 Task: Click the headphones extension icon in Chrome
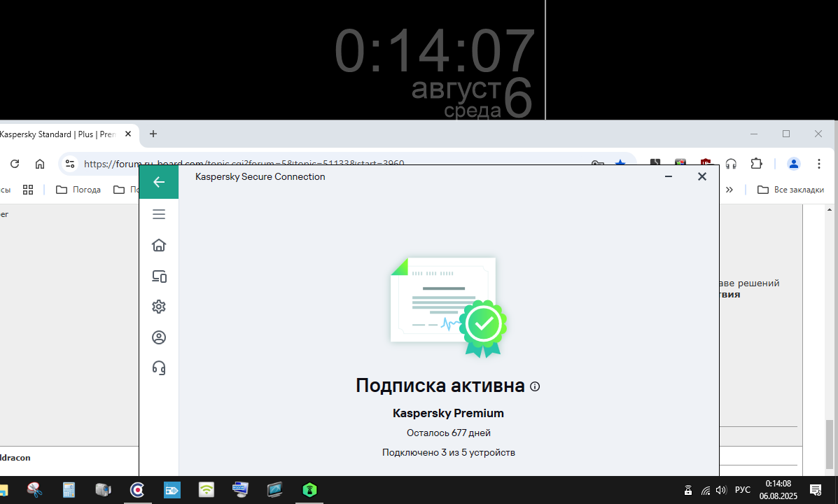tap(731, 164)
